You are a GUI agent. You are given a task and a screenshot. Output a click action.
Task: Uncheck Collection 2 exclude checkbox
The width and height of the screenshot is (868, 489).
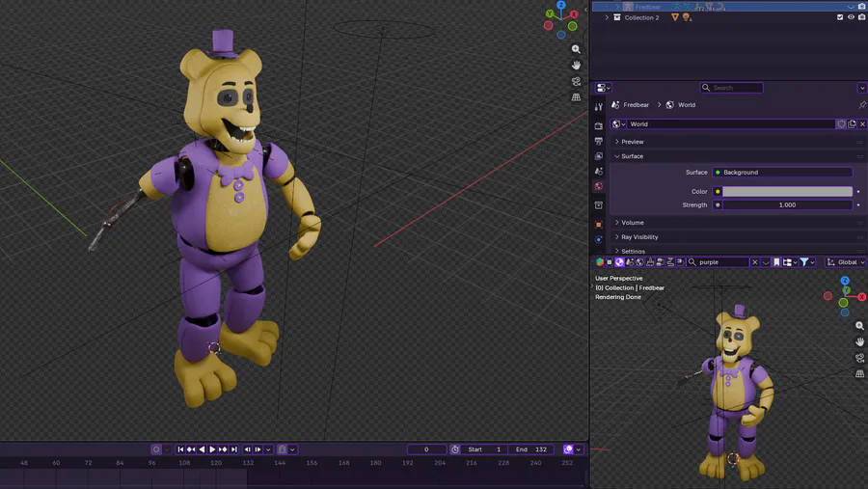pyautogui.click(x=840, y=17)
